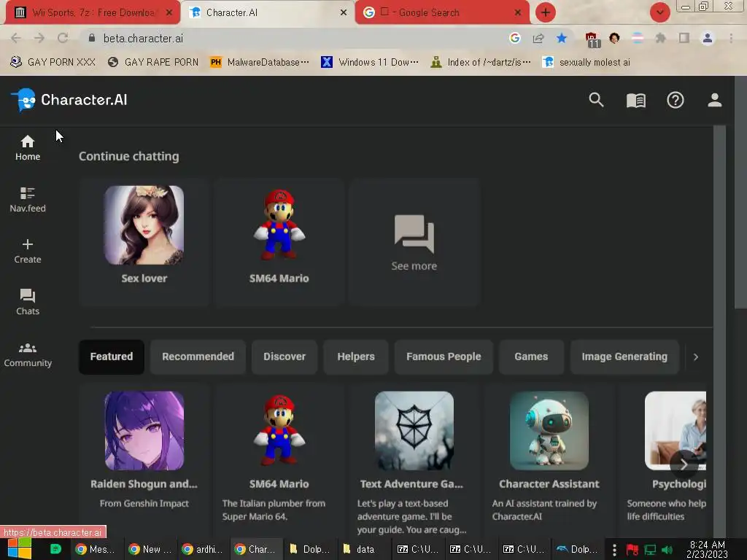Open the MalwareDatabase bookmark
This screenshot has height=560, width=747.
tap(260, 63)
